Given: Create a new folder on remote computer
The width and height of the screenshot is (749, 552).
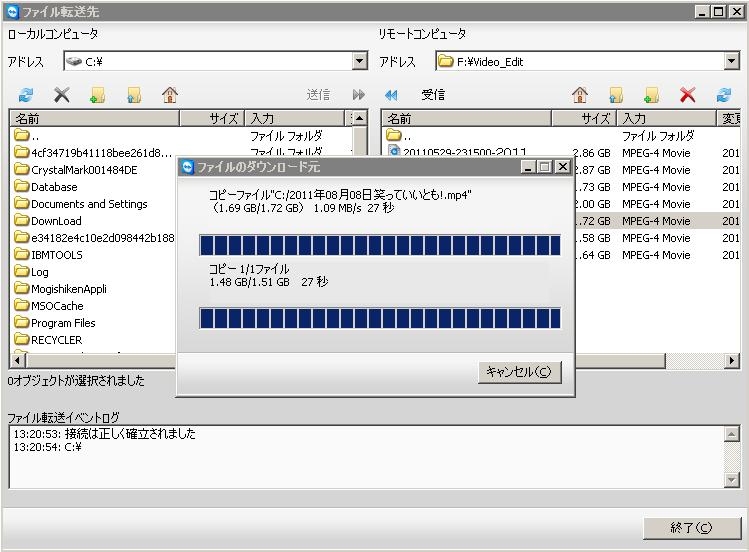Looking at the screenshot, I should click(x=651, y=95).
